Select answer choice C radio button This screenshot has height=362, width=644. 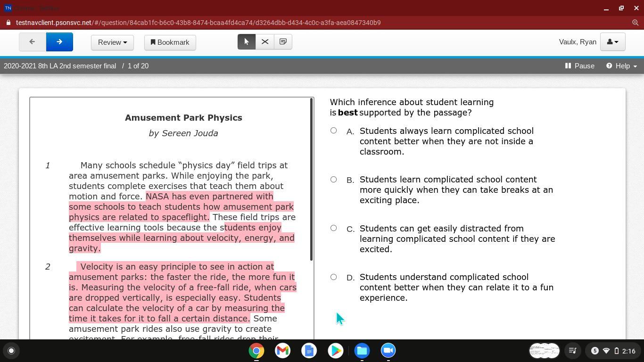[x=334, y=228]
